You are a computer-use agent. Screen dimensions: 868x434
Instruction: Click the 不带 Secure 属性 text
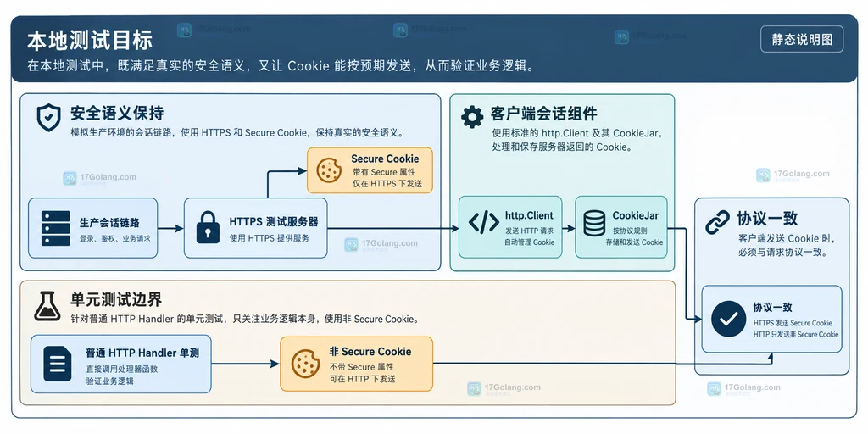[x=361, y=367]
